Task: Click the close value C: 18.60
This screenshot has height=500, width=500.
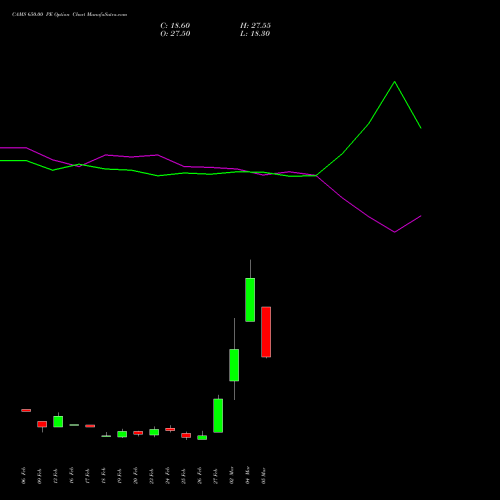Action: (x=175, y=26)
